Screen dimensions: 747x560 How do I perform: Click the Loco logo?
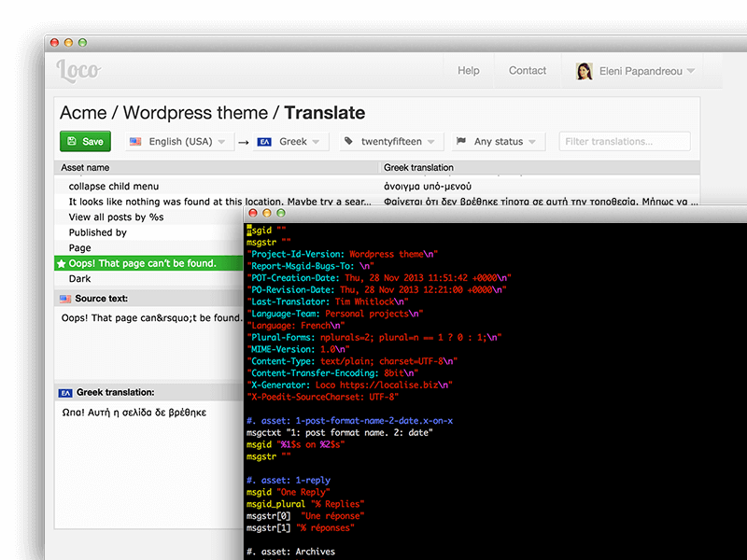tap(78, 70)
